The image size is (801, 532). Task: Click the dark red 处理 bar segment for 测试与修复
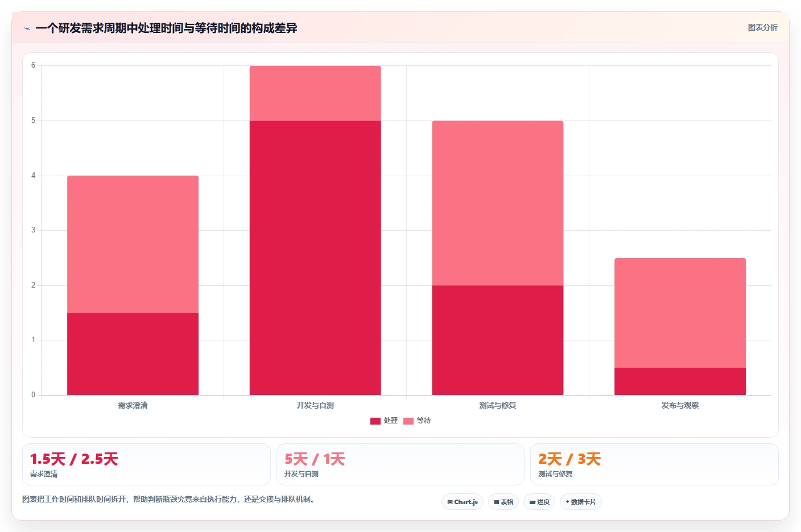point(498,340)
